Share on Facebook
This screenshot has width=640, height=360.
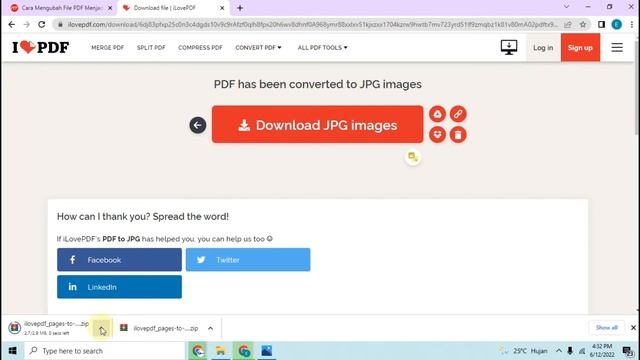coord(119,260)
